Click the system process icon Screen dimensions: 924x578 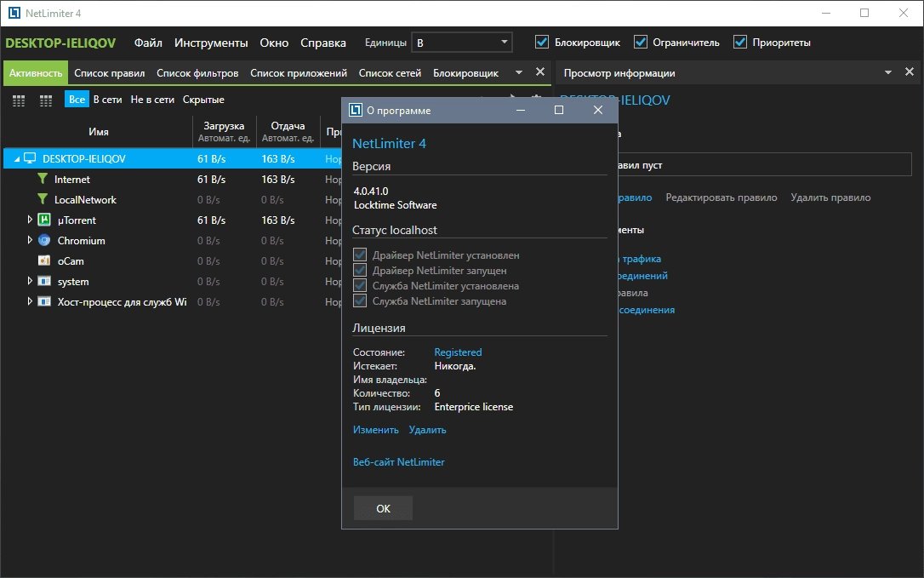click(44, 281)
